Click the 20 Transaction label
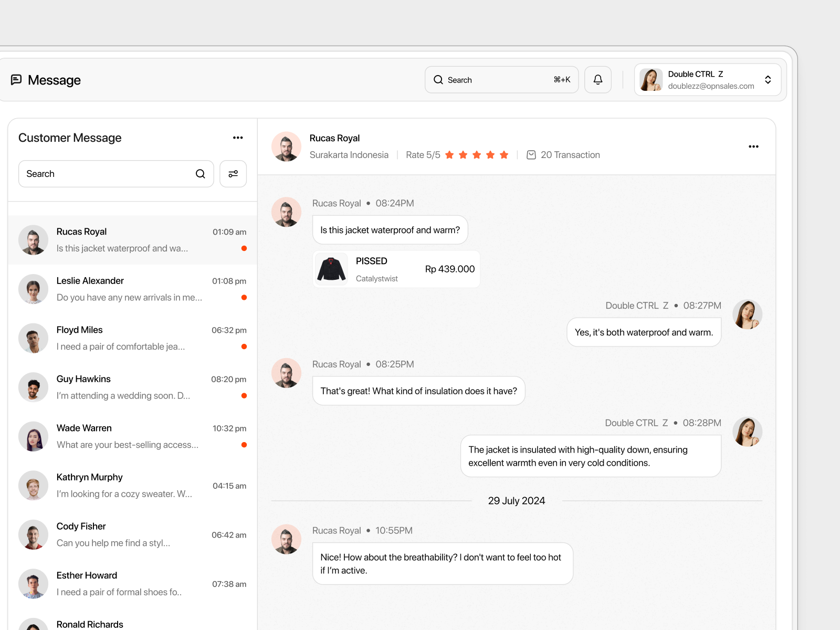Screen dimensions: 840x630 click(x=570, y=155)
